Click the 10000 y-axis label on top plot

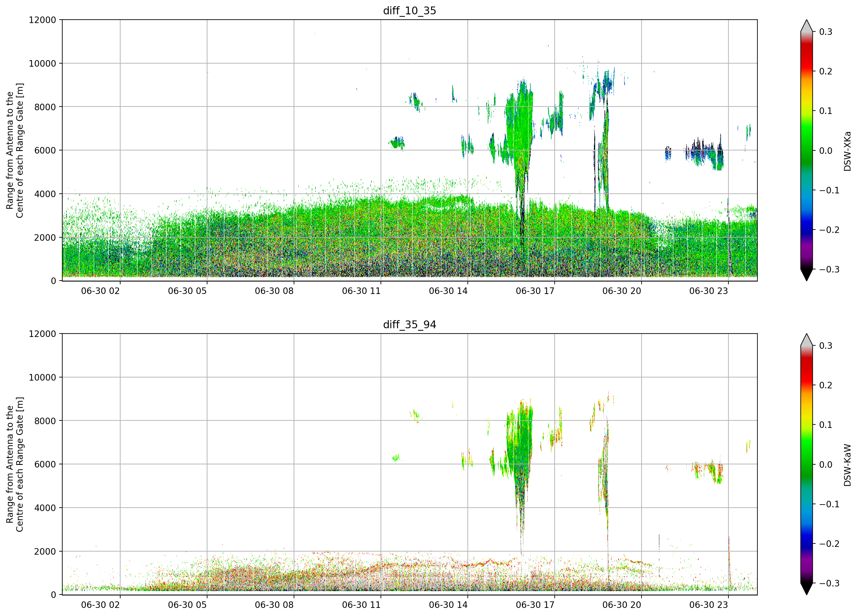pyautogui.click(x=42, y=64)
